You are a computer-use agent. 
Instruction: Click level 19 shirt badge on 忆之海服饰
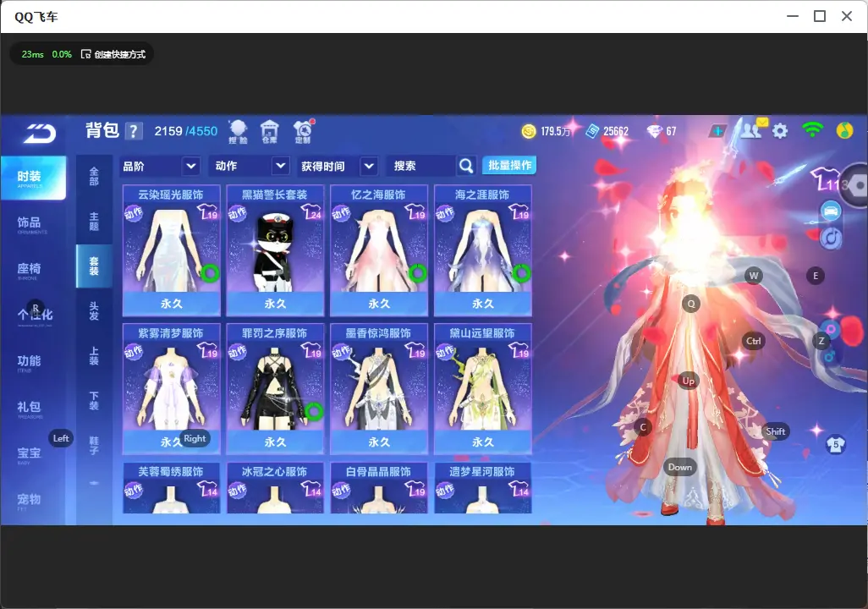[x=415, y=212]
